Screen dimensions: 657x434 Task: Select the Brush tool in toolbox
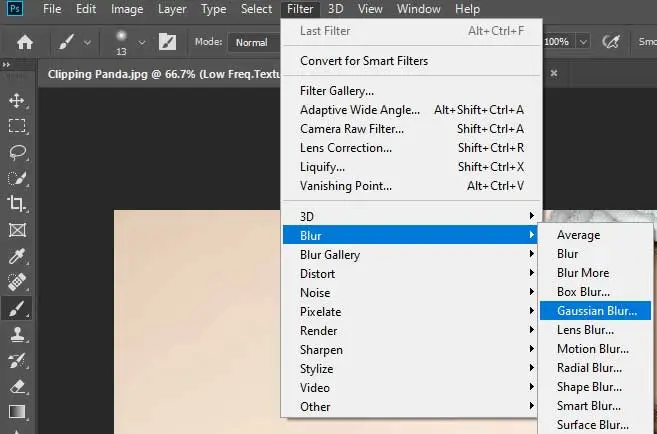click(17, 309)
